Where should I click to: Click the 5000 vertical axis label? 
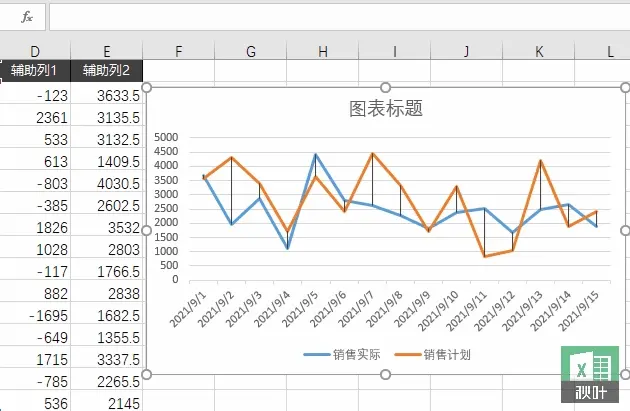tap(166, 137)
